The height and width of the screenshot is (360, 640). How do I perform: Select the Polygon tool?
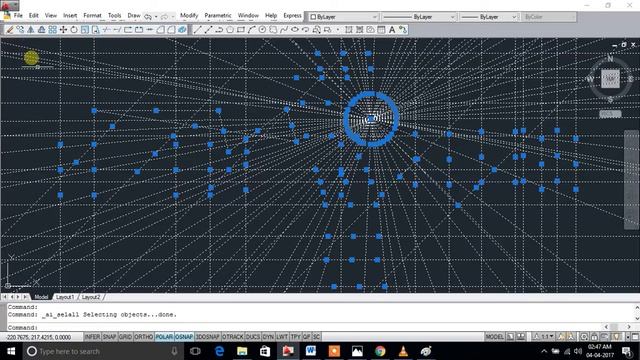coord(230,30)
